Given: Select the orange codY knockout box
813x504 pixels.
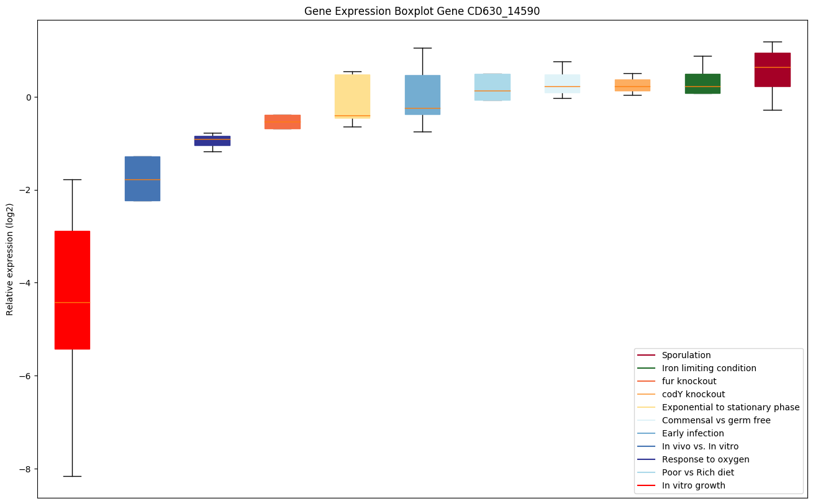Looking at the screenshot, I should pyautogui.click(x=632, y=85).
